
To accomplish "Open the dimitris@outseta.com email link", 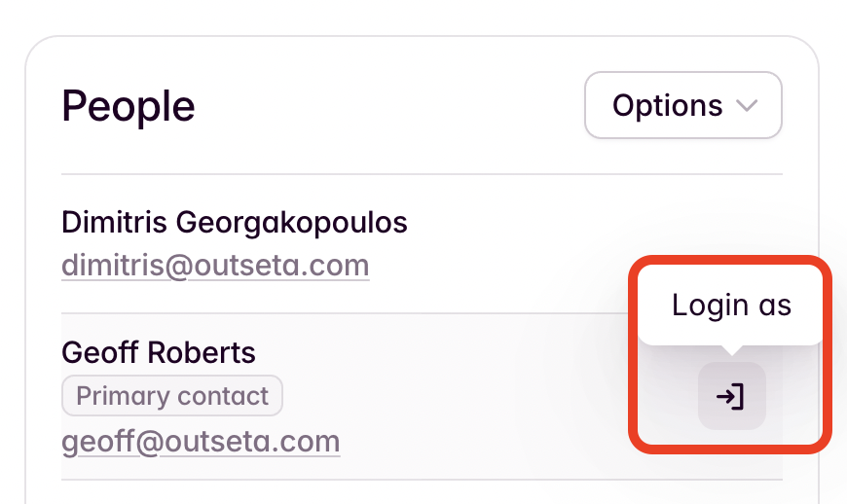I will (x=215, y=265).
